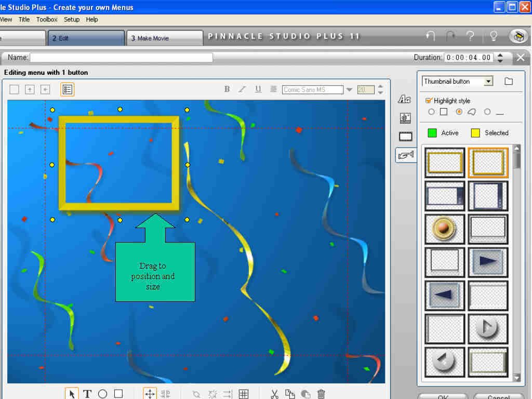Image resolution: width=532 pixels, height=399 pixels.
Task: Click the Comic Sans MS font box
Action: tap(312, 89)
